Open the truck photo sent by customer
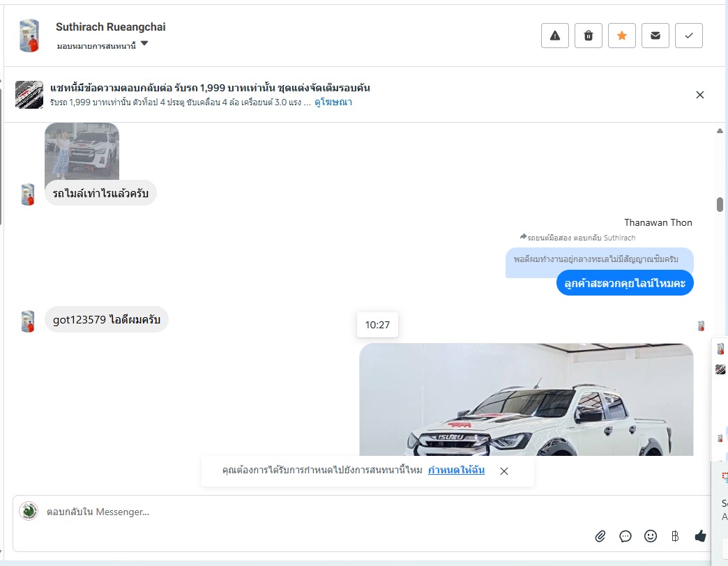 pos(82,151)
